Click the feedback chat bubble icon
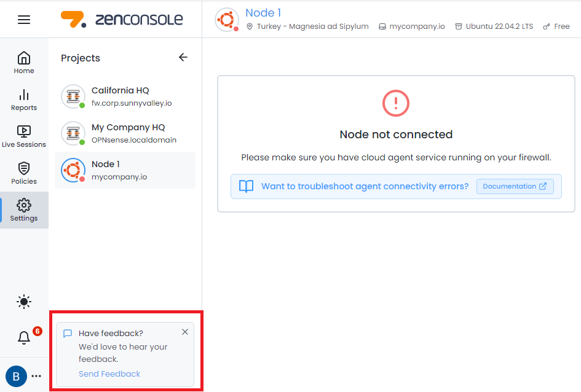Screen dimensions: 581x392 (x=68, y=333)
